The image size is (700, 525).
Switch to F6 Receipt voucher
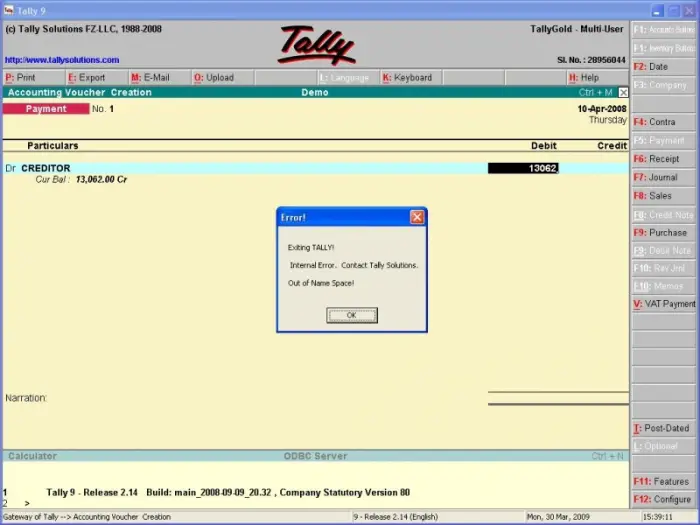(664, 158)
